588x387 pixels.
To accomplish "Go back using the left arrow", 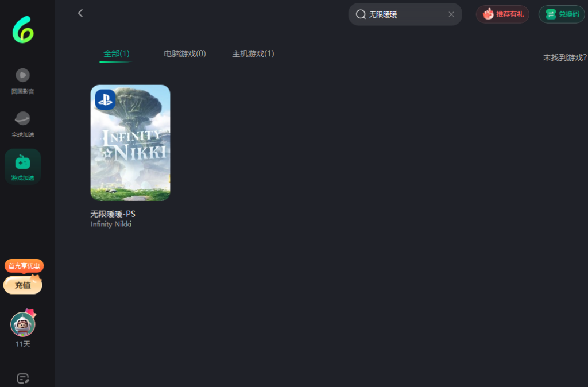I will pyautogui.click(x=80, y=13).
